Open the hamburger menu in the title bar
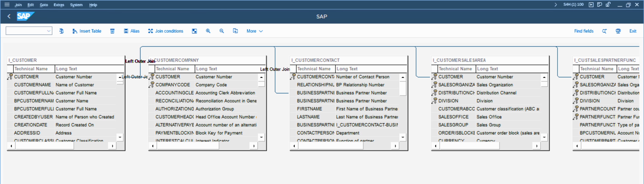644x184 pixels. [7, 4]
